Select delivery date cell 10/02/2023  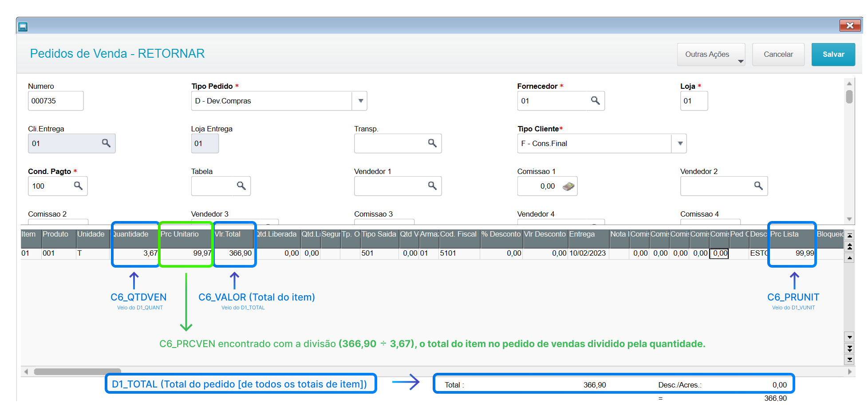588,253
